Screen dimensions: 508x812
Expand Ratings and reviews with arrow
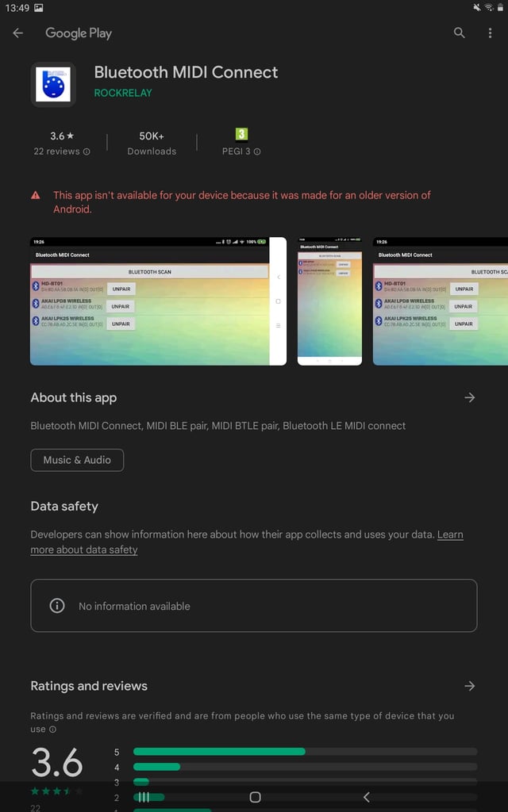(x=470, y=686)
